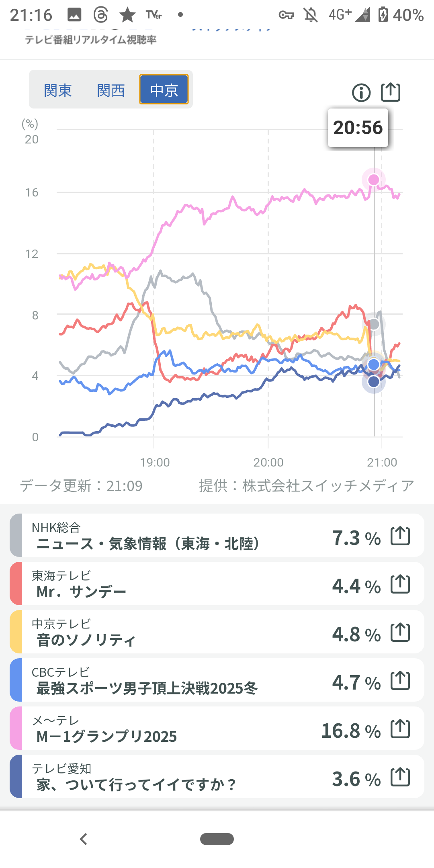Screen dimensions: 434x868
Task: Tap the share icon above the chart
Action: (390, 92)
